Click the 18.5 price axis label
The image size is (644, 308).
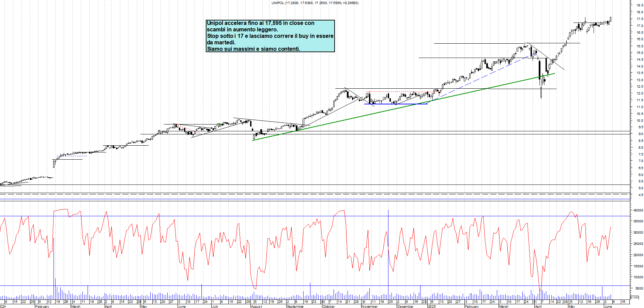(640, 5)
